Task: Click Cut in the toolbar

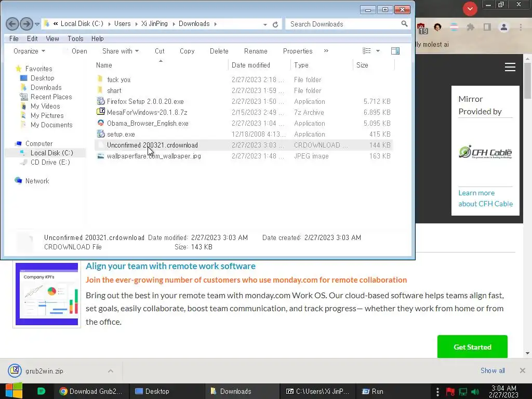Action: pos(159,51)
